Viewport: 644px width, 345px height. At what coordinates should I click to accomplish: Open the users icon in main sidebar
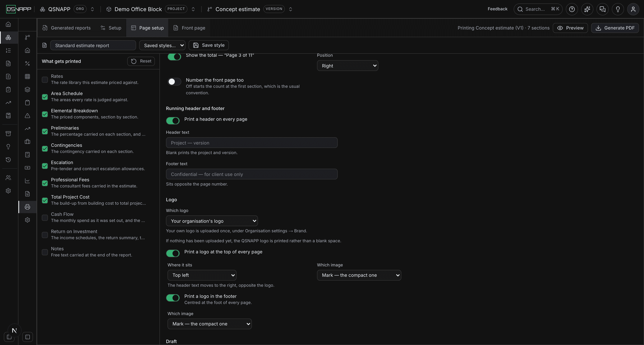click(8, 178)
